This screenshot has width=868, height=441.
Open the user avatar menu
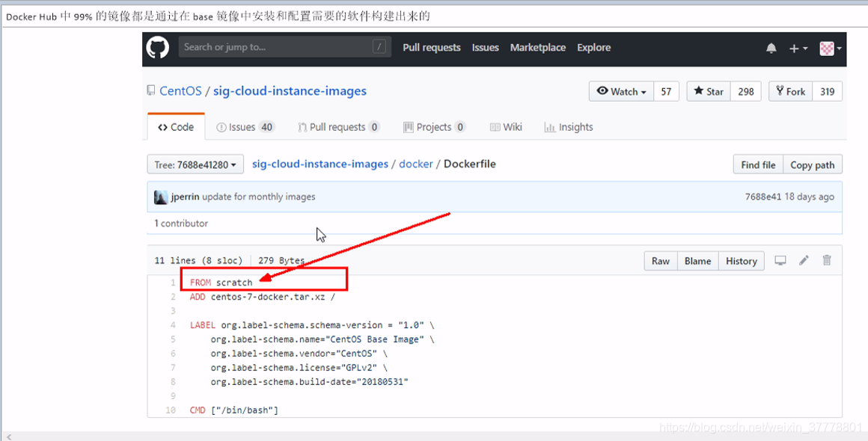coord(831,49)
